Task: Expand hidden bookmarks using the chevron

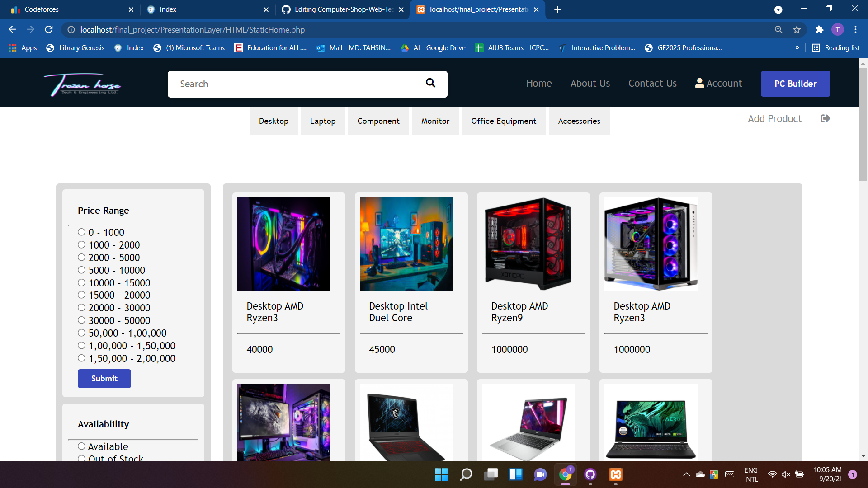Action: point(798,47)
